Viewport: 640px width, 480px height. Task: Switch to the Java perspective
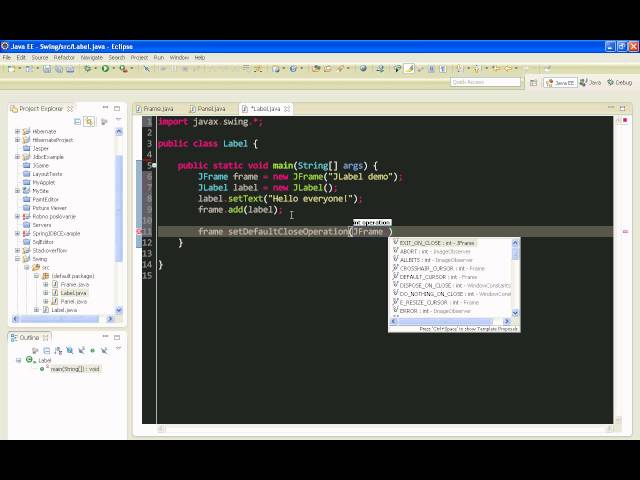pos(591,82)
